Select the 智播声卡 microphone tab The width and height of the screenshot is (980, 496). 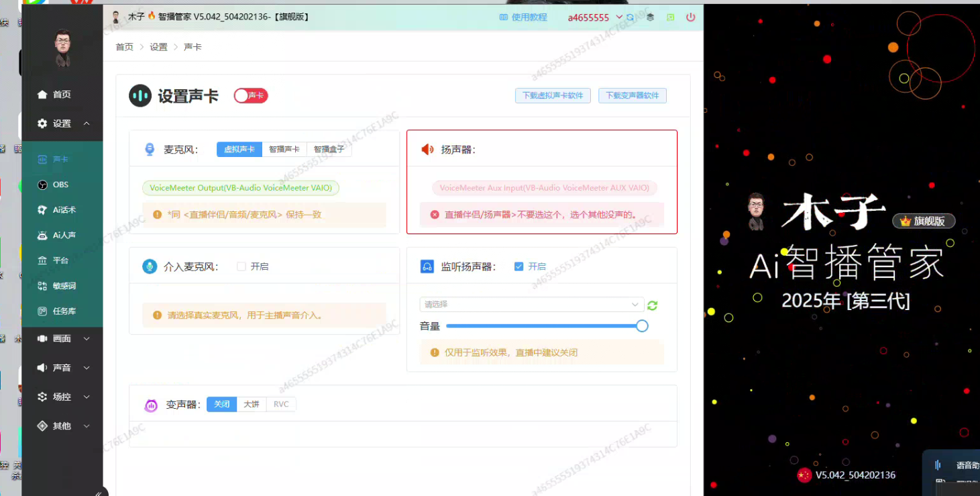click(284, 149)
